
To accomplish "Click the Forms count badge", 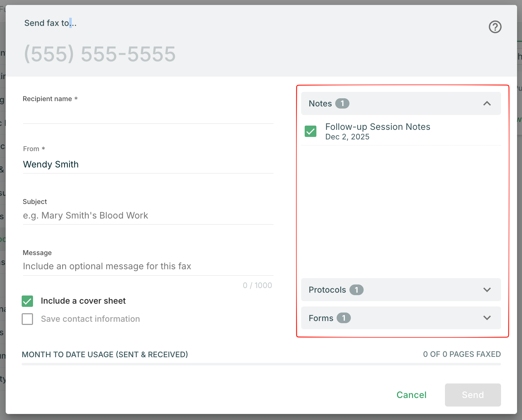I will pos(343,318).
